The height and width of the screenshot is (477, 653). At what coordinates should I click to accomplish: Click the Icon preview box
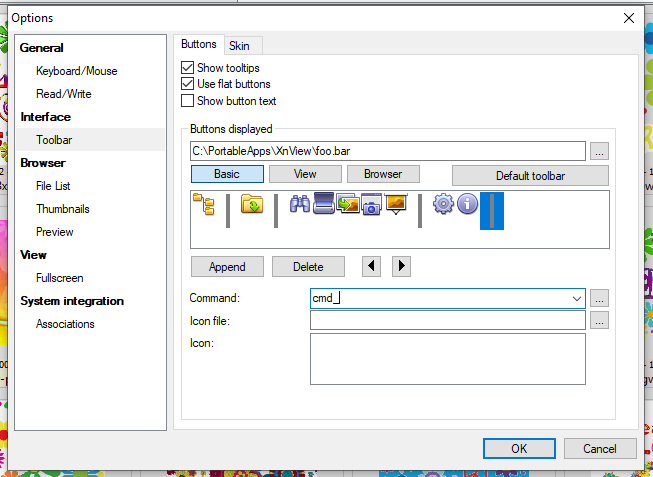point(448,359)
